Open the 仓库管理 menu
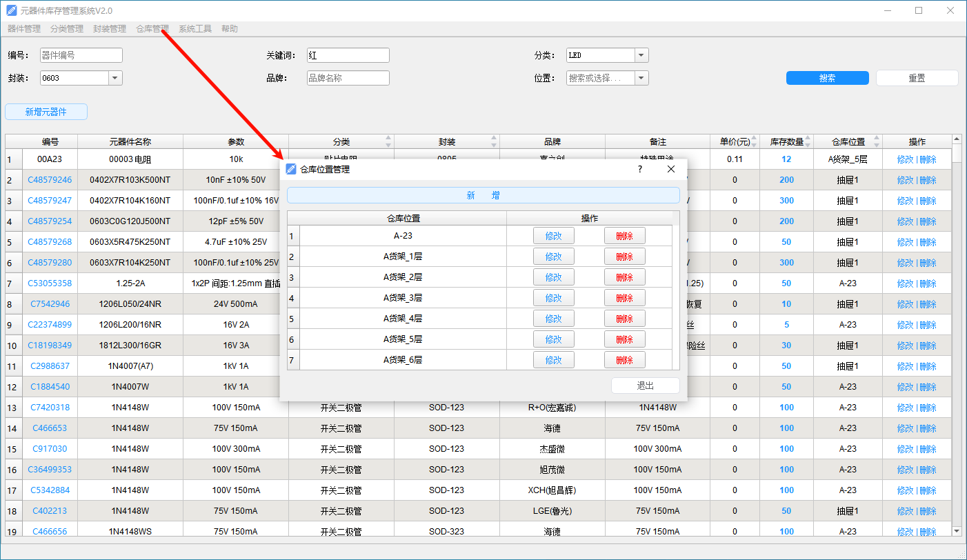 [x=152, y=29]
